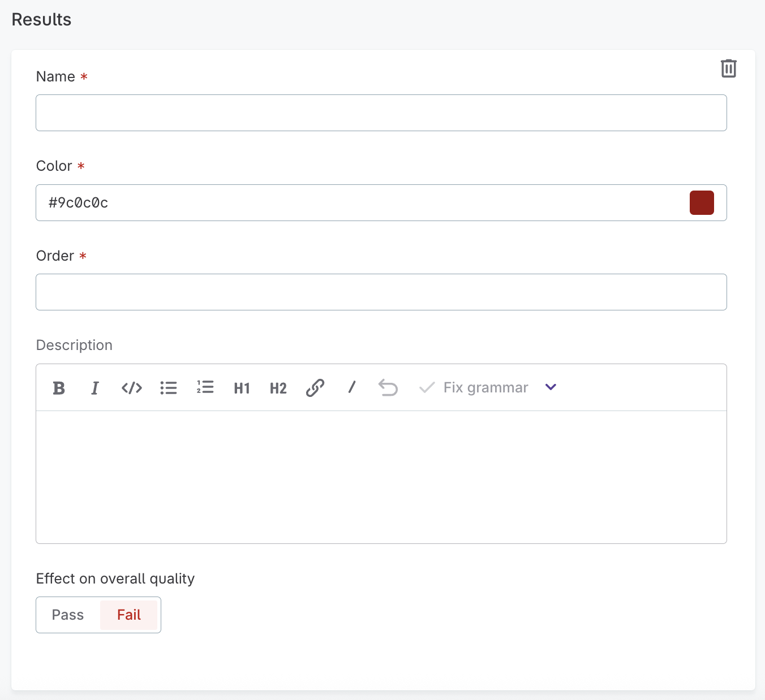Open the red color swatch picker

tap(702, 203)
